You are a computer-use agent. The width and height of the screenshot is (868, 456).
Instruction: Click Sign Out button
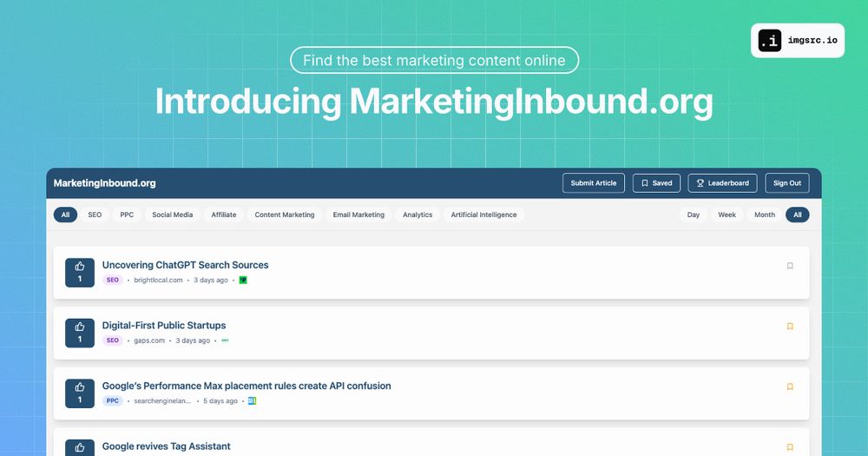click(x=787, y=183)
